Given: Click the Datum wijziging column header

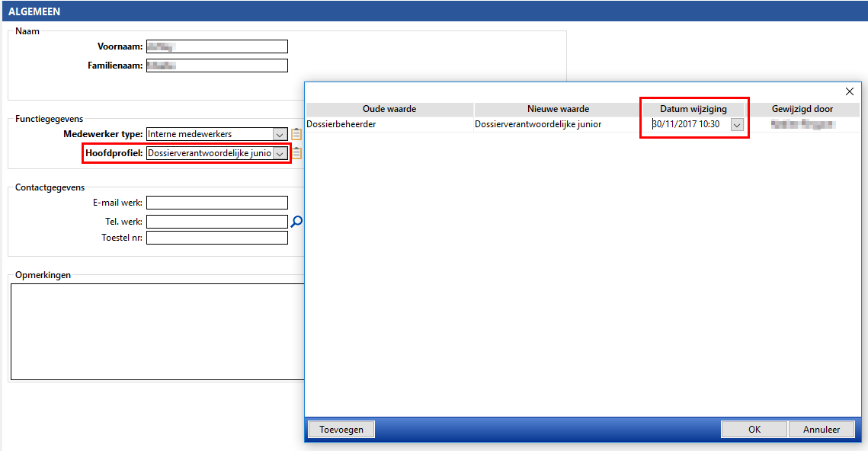Looking at the screenshot, I should (x=693, y=109).
